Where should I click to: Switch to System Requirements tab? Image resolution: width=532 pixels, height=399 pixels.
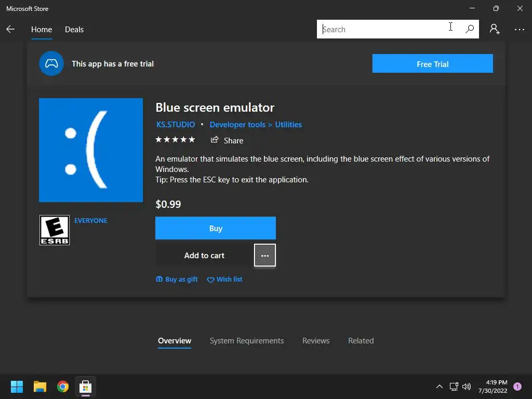[247, 341]
